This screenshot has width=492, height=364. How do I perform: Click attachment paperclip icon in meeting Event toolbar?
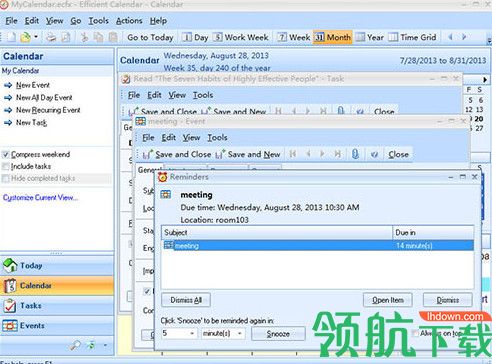(x=355, y=154)
